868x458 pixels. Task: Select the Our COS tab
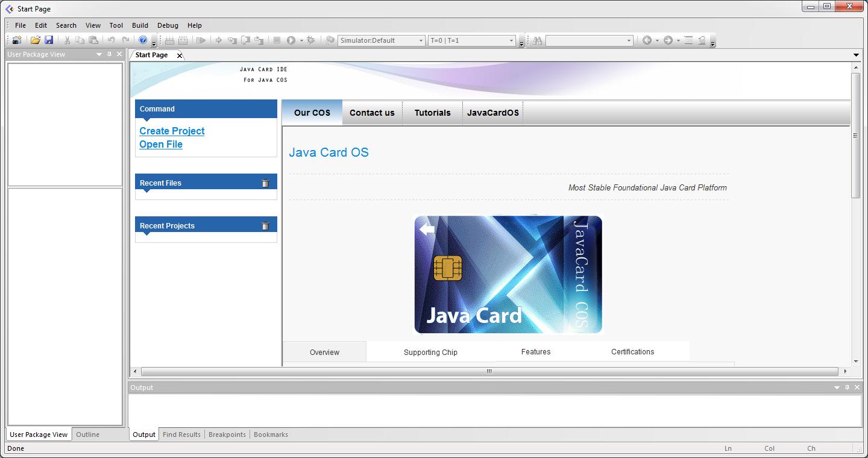tap(312, 113)
